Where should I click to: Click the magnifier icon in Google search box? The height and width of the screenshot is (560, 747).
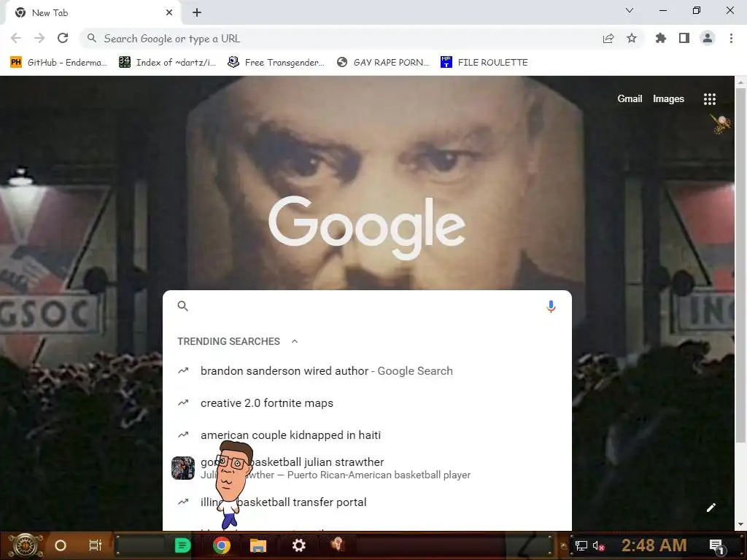pyautogui.click(x=183, y=306)
